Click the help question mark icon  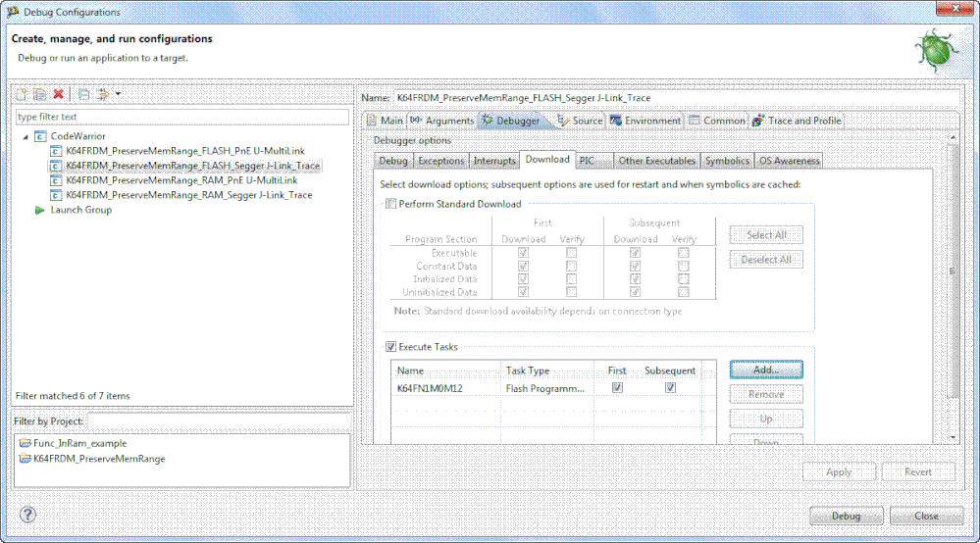(27, 515)
